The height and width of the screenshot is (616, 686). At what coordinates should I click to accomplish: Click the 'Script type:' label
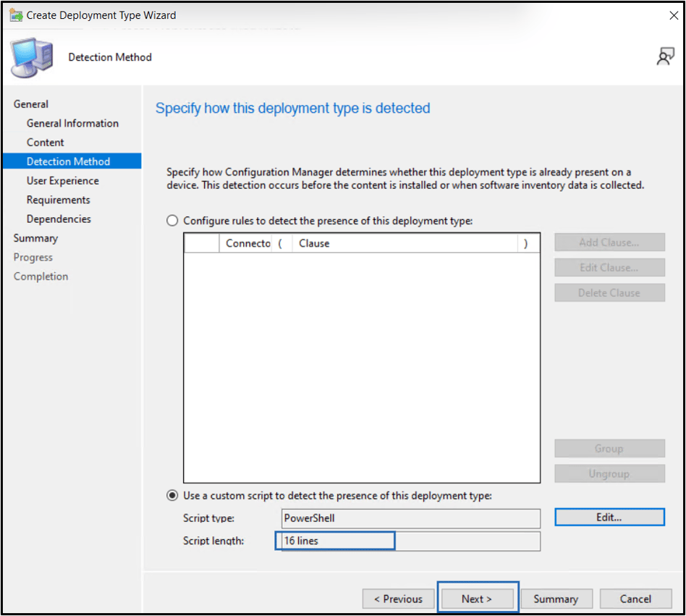208,518
